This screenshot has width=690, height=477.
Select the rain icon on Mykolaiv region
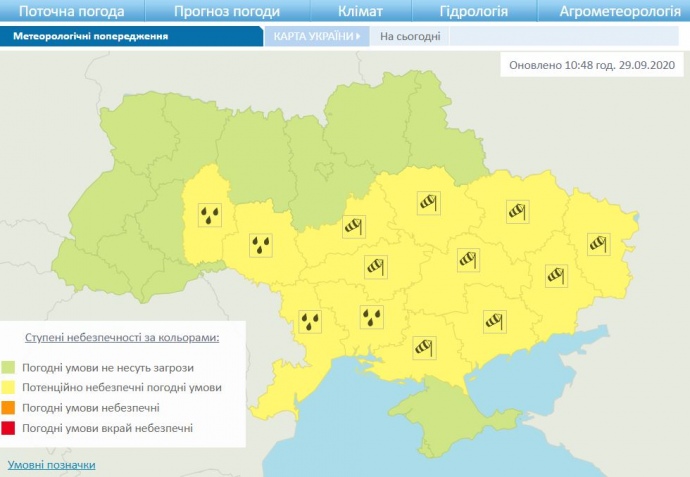(373, 317)
